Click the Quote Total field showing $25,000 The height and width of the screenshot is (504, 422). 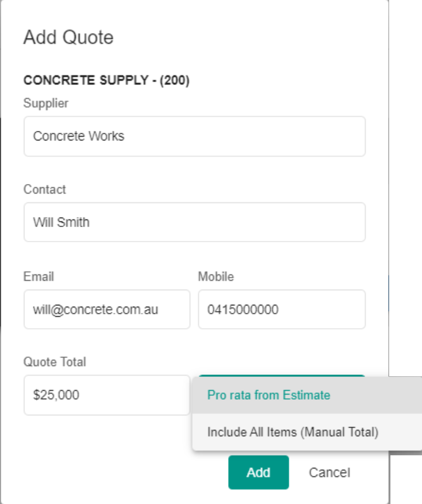point(106,395)
